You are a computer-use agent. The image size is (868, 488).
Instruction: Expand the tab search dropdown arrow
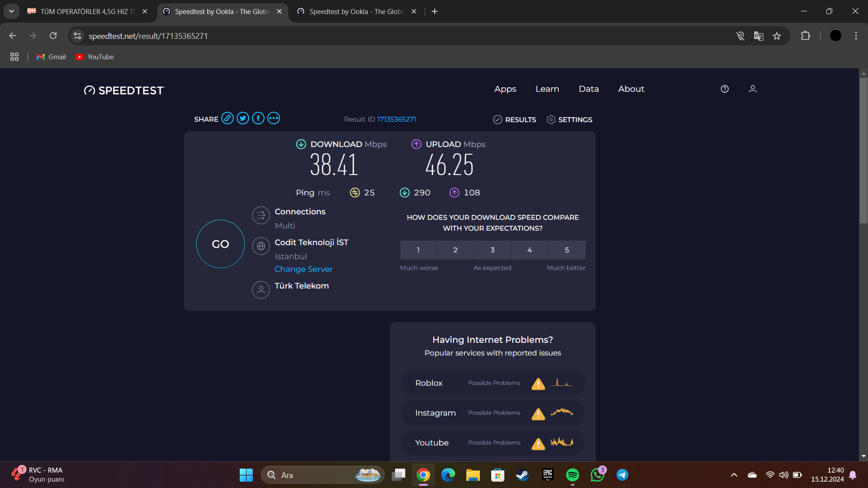pos(11,11)
